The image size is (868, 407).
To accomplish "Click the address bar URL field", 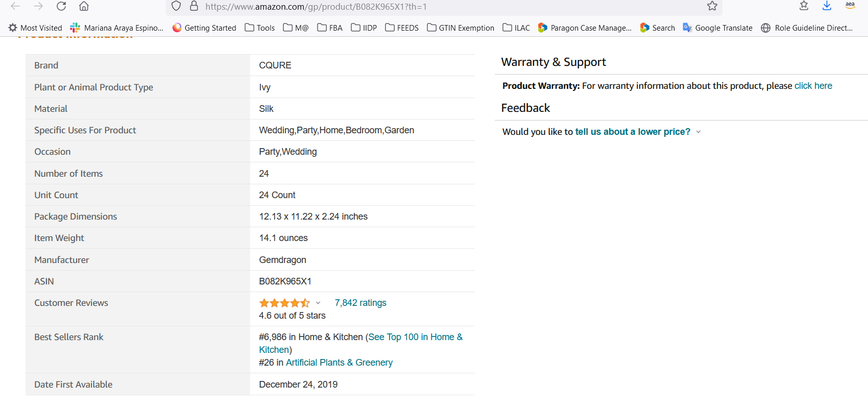I will [443, 7].
